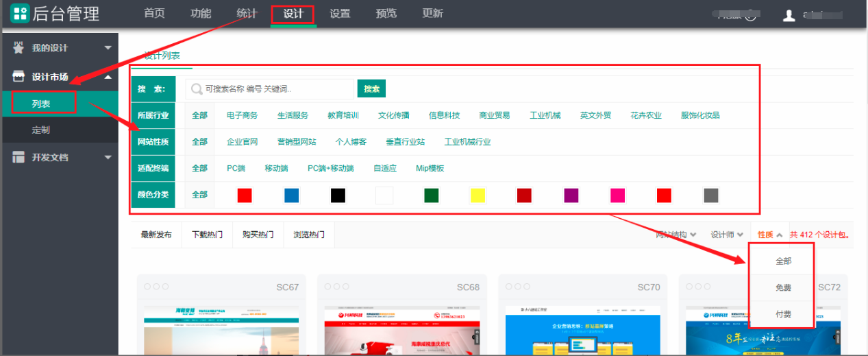Open the 网站结构 dropdown filter
Screen dimensions: 868x356
[676, 235]
